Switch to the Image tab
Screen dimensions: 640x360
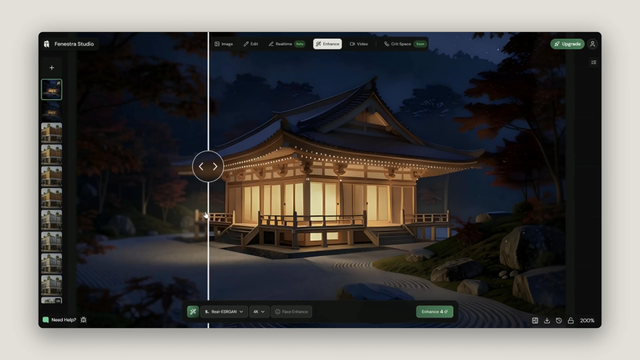tap(224, 44)
